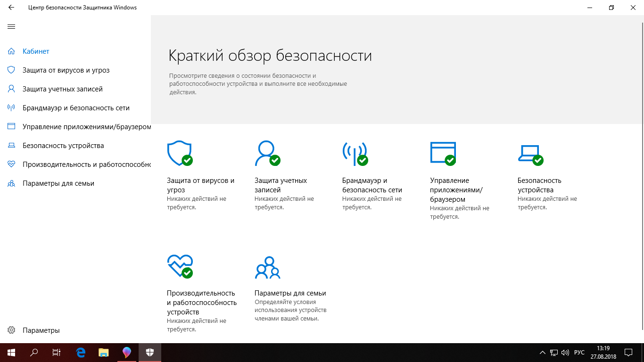Show hidden tray icons chevron
This screenshot has height=362, width=644.
coord(542,353)
